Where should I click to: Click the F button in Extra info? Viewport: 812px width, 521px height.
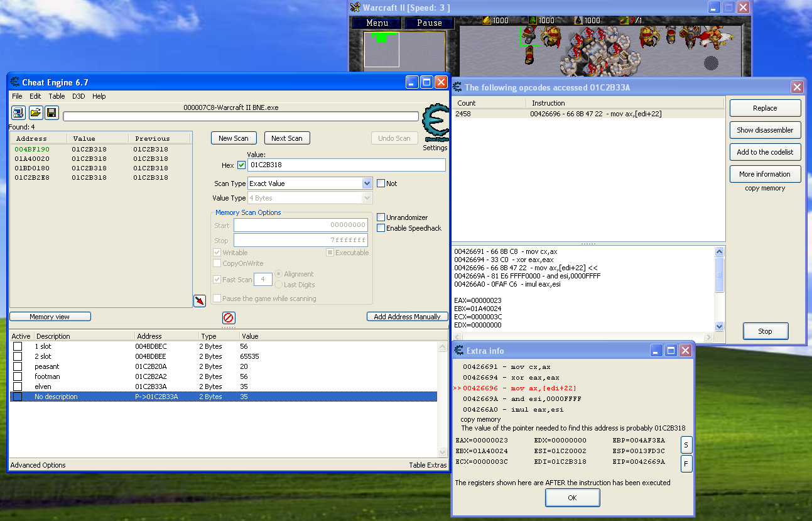686,464
